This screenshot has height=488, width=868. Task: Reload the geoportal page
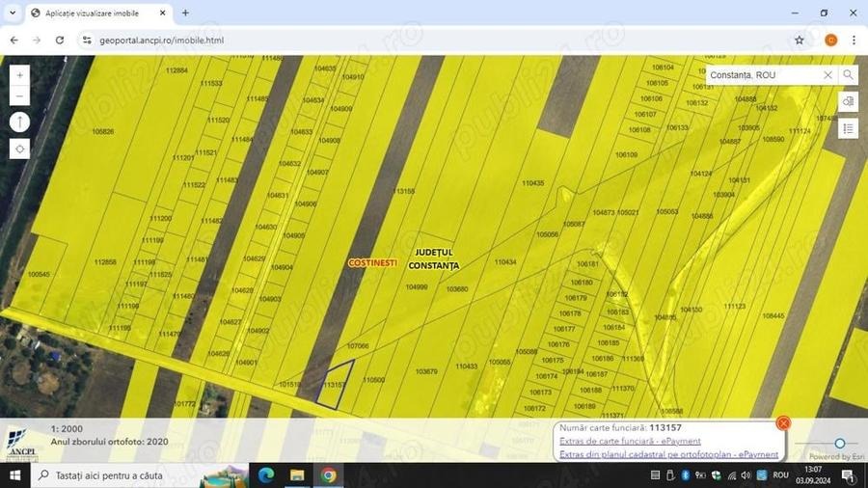tap(60, 41)
